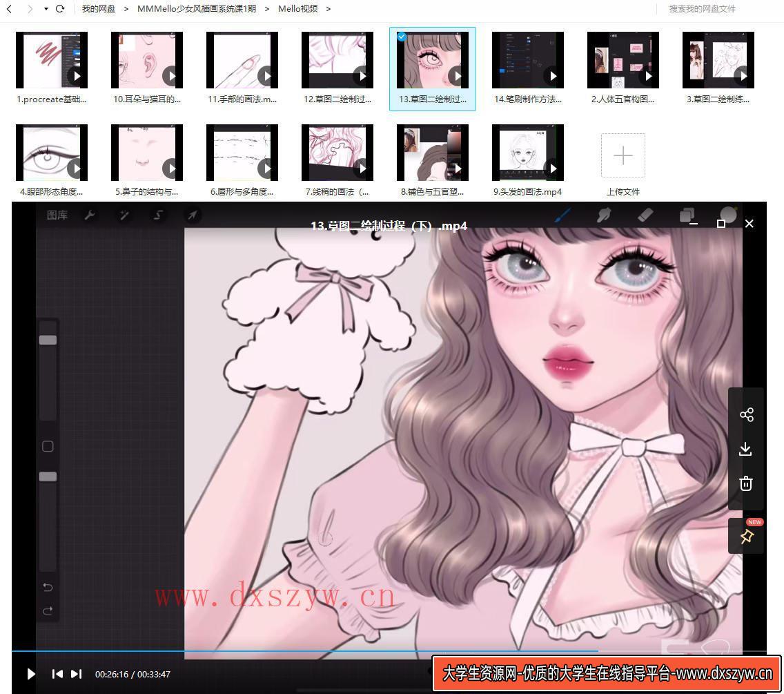Click the Procreate undo arrow

(x=48, y=587)
